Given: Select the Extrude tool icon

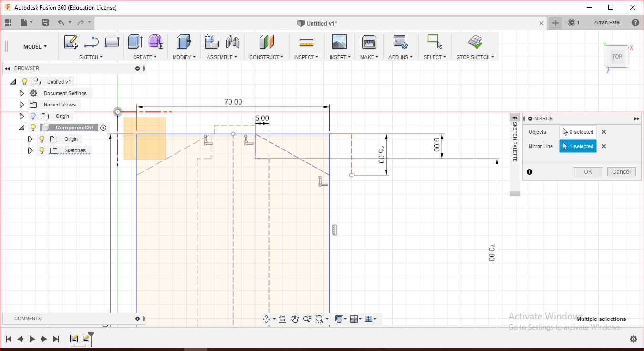Looking at the screenshot, I should click(x=135, y=42).
